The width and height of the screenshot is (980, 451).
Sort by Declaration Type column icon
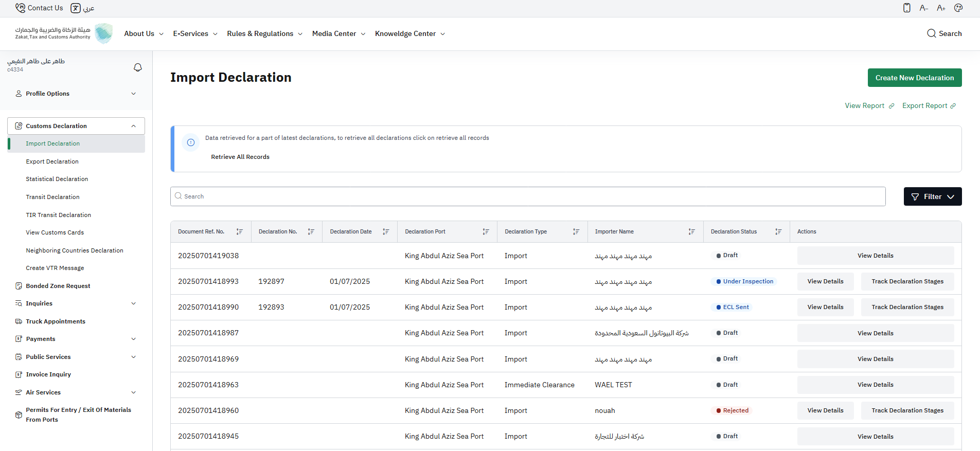576,232
